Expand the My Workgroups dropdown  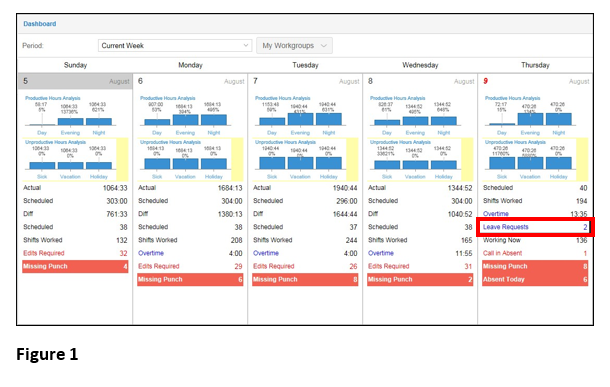point(294,46)
